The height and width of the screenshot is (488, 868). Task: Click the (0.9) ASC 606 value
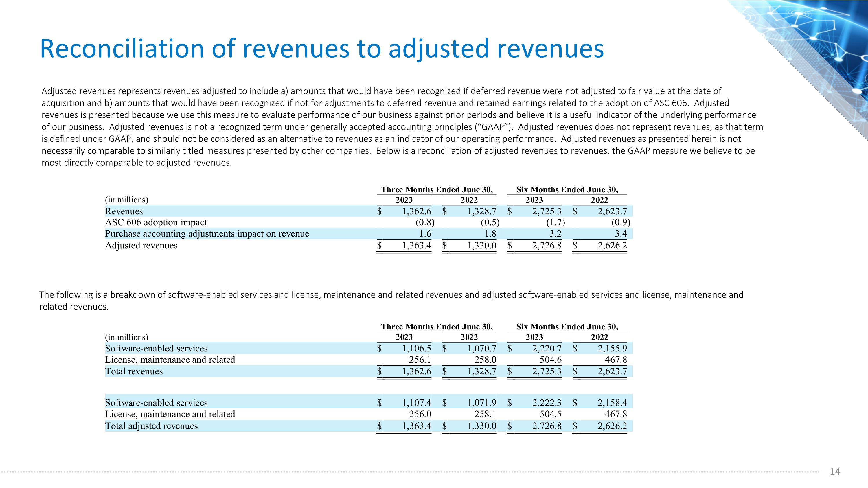pos(621,222)
